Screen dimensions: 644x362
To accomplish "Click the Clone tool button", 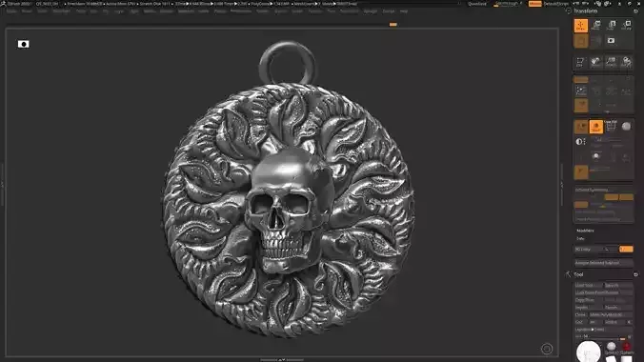I will coord(581,314).
